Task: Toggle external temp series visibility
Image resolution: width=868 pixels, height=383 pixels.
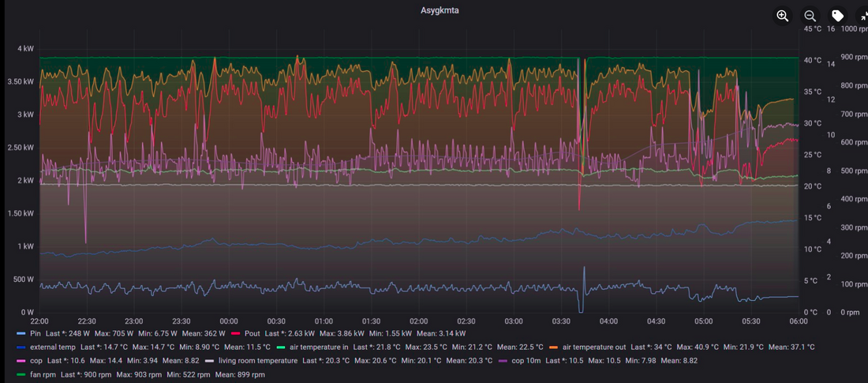Action: [x=52, y=347]
